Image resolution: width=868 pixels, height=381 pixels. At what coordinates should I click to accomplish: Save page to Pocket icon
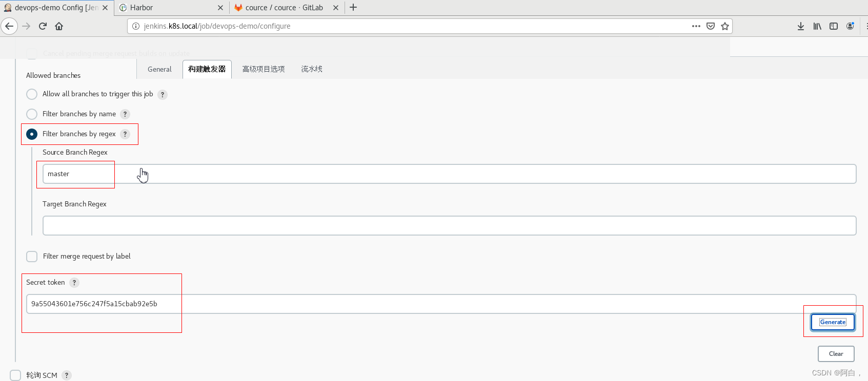[x=711, y=26]
